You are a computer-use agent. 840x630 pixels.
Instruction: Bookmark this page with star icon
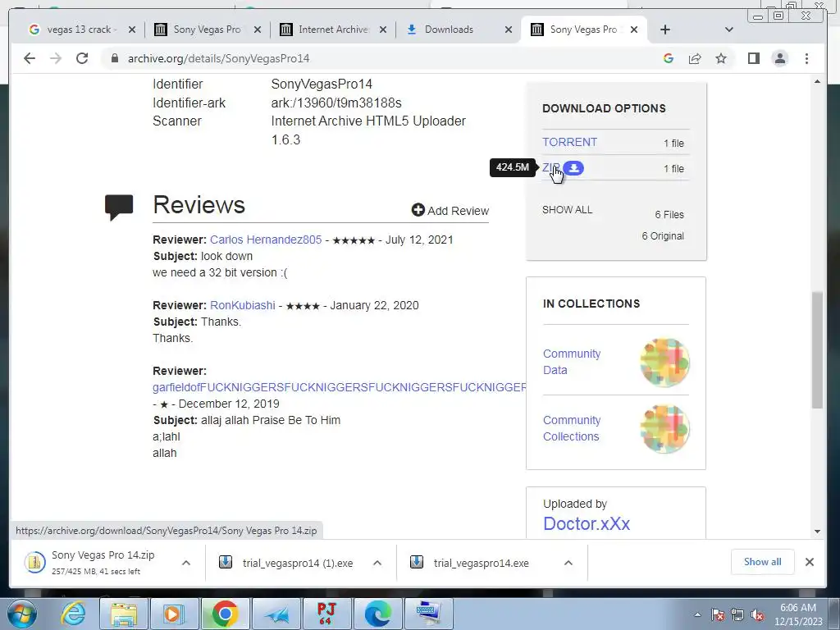click(721, 58)
